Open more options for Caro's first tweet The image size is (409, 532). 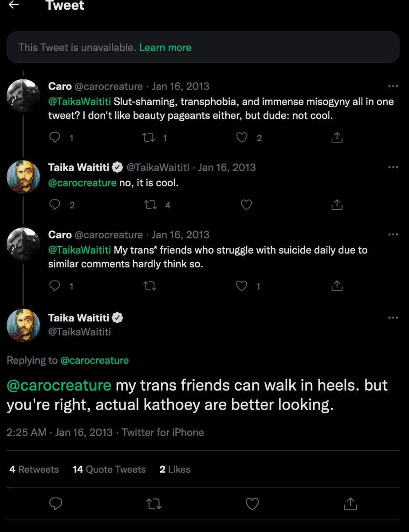[x=393, y=86]
